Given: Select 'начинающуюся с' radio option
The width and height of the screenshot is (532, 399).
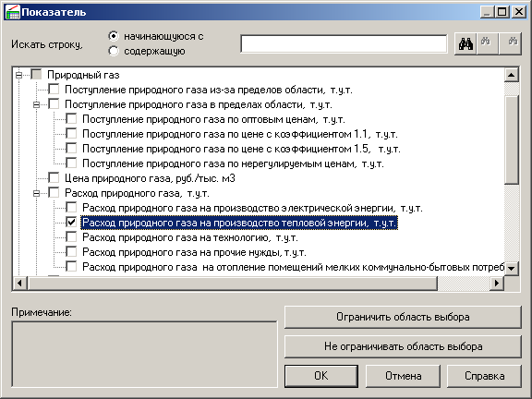Looking at the screenshot, I should pyautogui.click(x=114, y=36).
